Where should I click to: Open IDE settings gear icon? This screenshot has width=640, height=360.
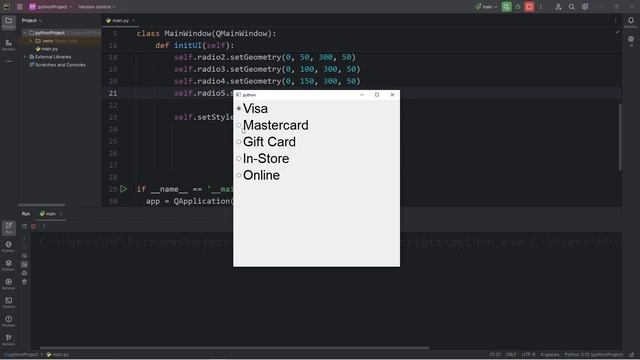click(585, 7)
